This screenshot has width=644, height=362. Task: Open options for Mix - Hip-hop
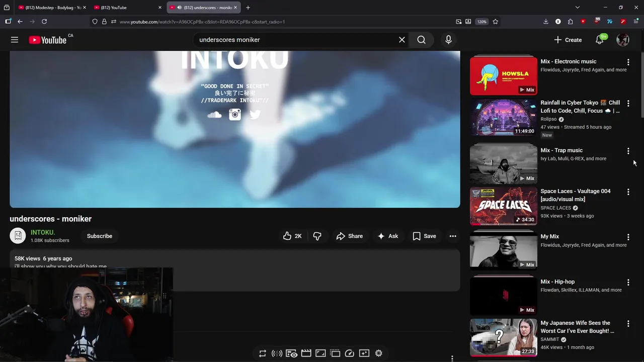(x=628, y=283)
